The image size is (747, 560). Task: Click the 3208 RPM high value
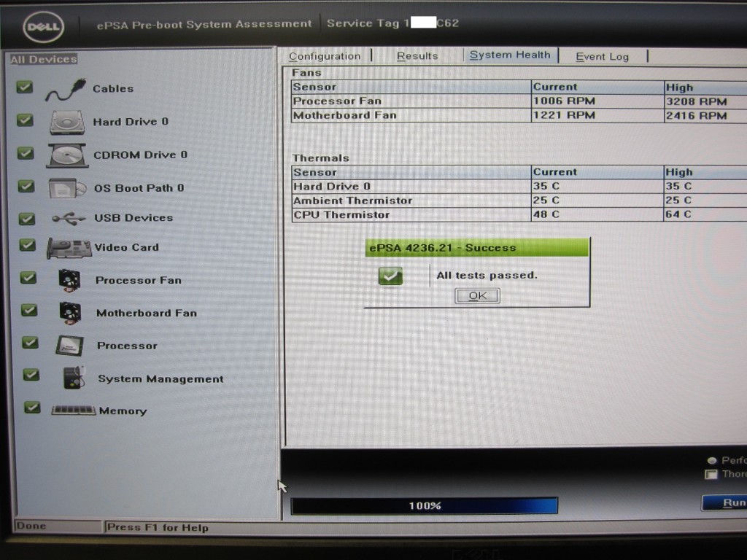pyautogui.click(x=697, y=101)
